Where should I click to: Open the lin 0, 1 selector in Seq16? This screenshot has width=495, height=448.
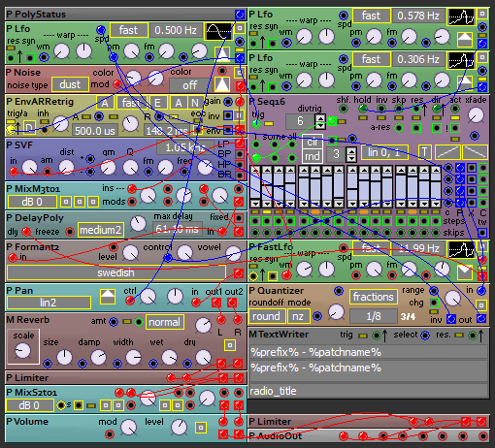(383, 152)
